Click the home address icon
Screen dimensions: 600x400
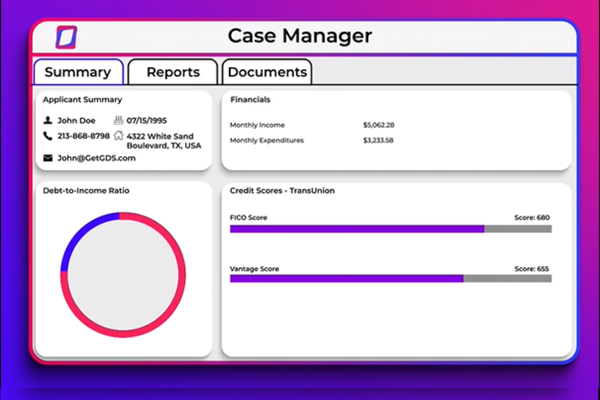tap(118, 135)
